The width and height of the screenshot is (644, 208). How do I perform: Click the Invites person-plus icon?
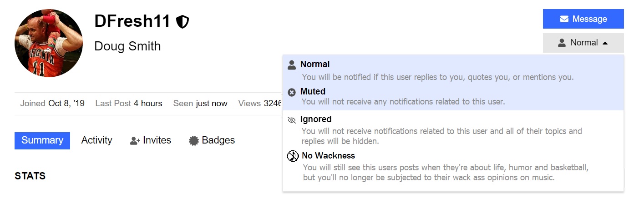click(x=135, y=141)
